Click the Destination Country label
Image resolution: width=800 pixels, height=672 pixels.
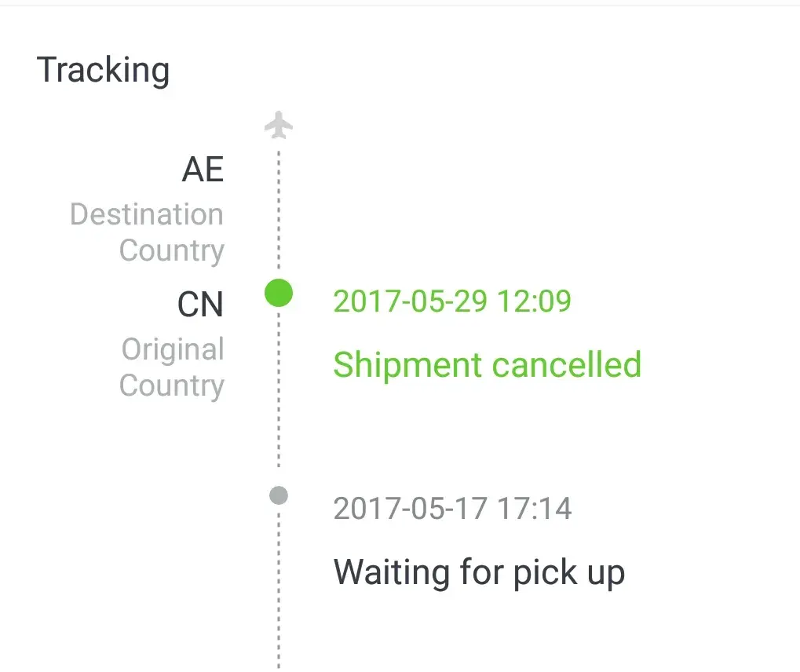pyautogui.click(x=147, y=232)
